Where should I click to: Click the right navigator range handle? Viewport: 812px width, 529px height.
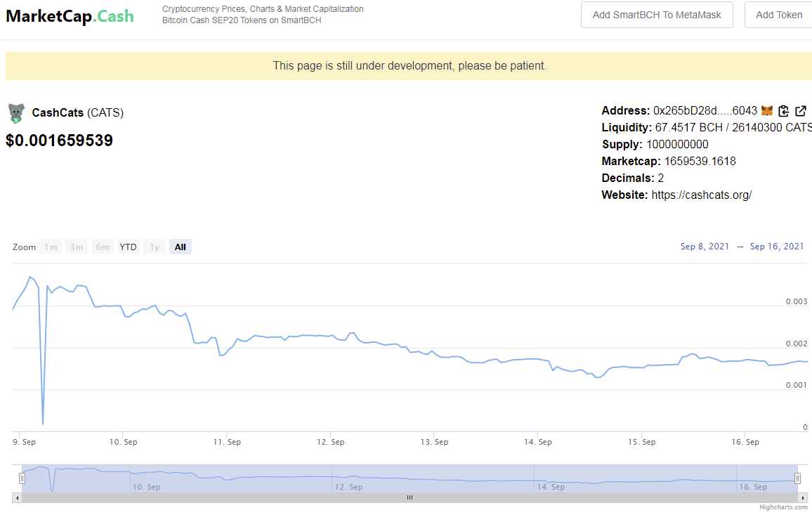(797, 478)
